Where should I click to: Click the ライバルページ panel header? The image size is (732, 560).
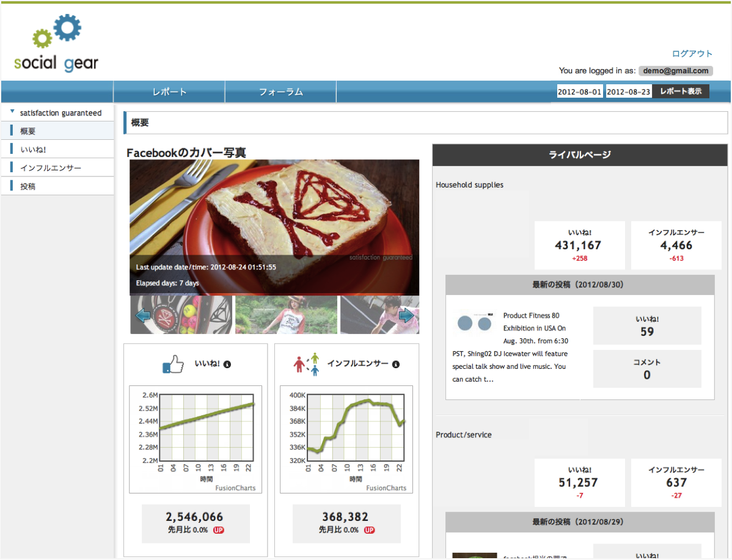click(580, 155)
